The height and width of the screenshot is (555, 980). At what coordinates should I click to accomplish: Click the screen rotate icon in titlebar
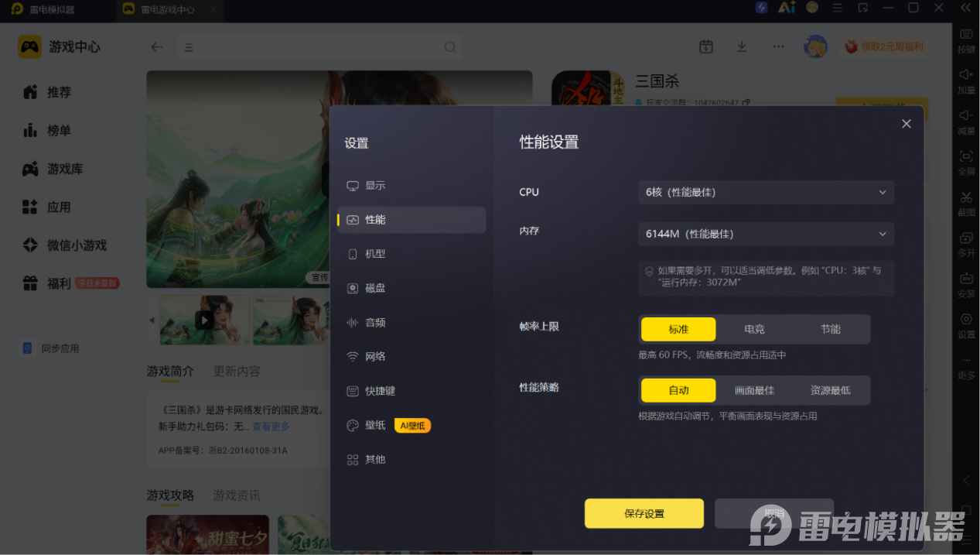pos(862,8)
